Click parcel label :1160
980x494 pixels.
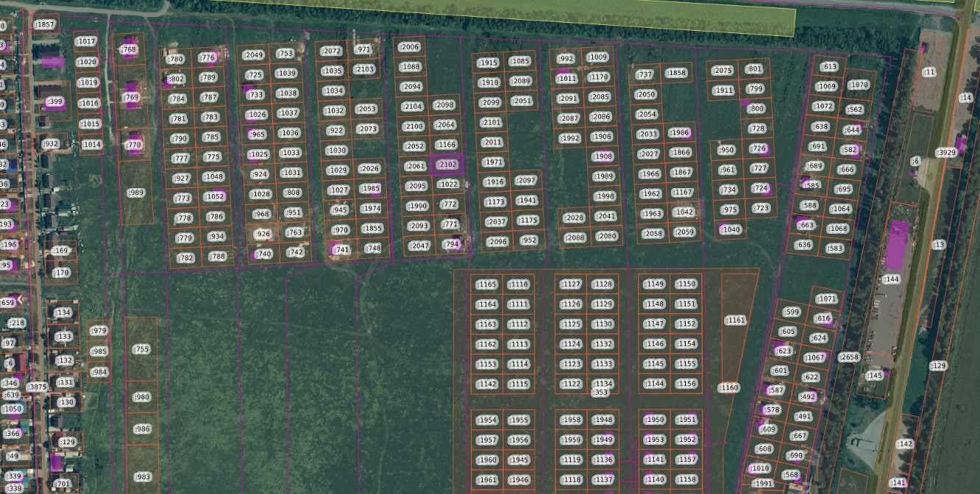click(729, 387)
